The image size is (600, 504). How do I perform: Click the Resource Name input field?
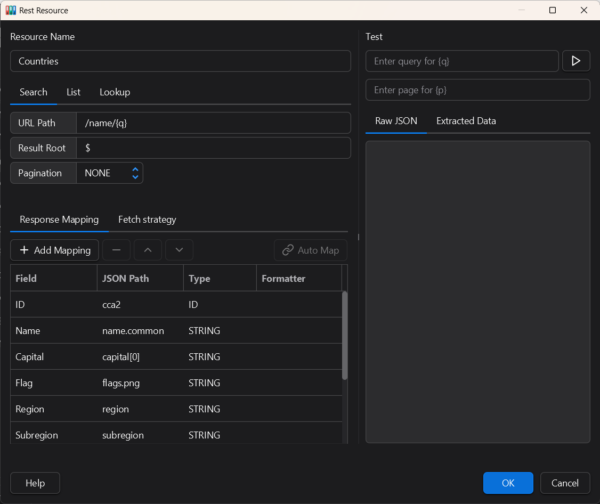[180, 61]
